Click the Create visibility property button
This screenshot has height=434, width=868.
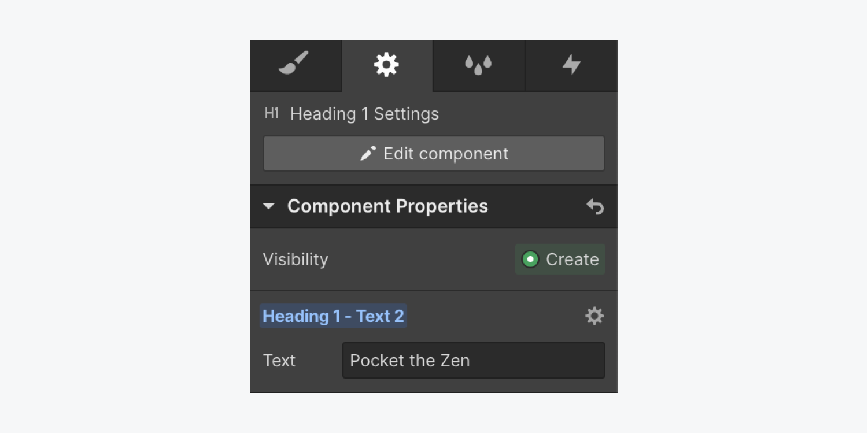pos(560,259)
